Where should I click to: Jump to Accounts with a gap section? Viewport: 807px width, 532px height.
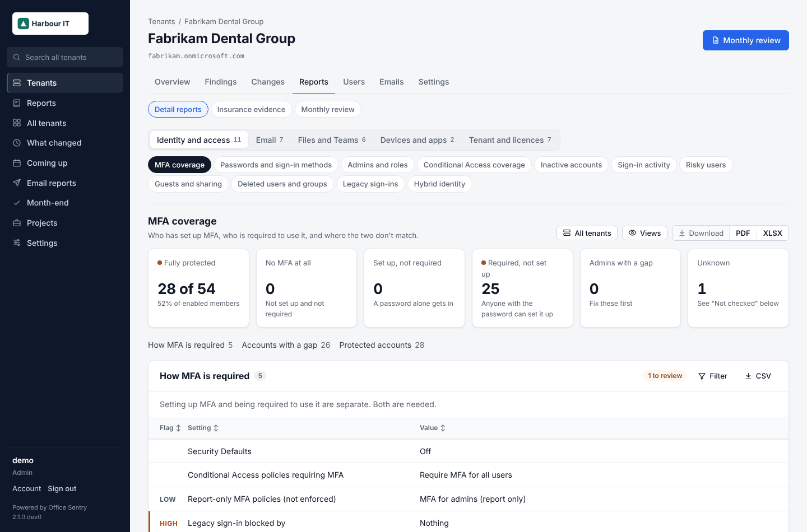pos(286,345)
